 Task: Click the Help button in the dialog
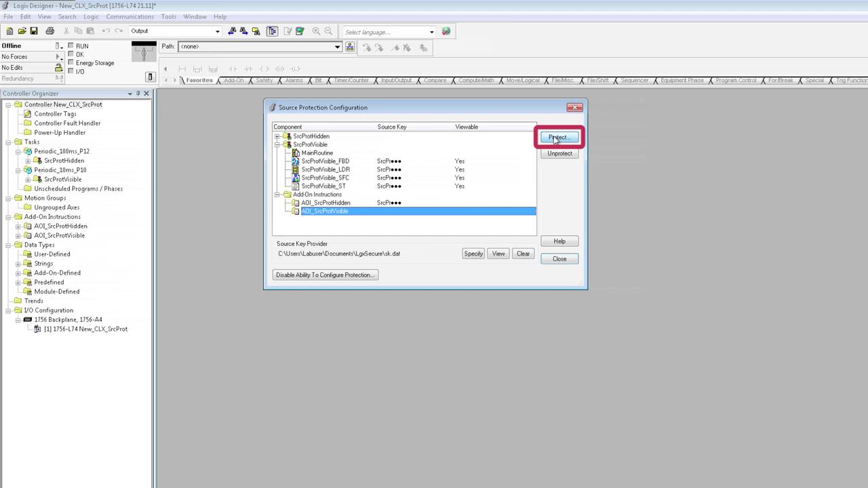[559, 241]
